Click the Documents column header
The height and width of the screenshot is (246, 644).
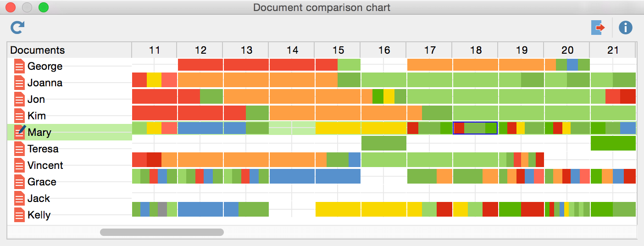point(70,50)
